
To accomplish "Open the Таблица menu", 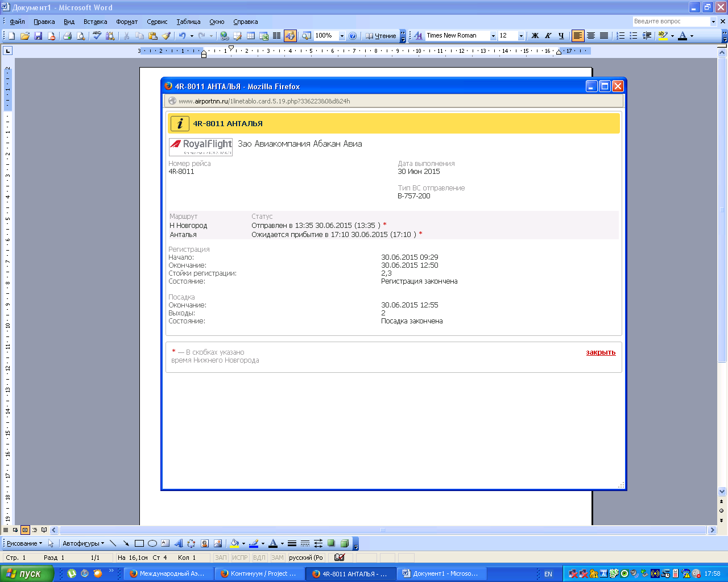I will [188, 22].
